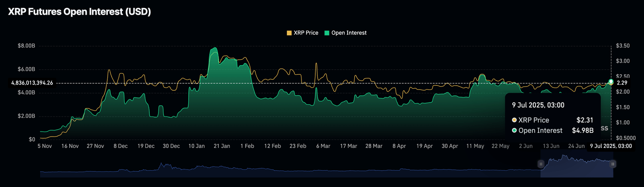The height and width of the screenshot is (187, 644).
Task: Click the x-axis crosshair label 9 Jul 2025, 03:00
Action: coord(611,146)
